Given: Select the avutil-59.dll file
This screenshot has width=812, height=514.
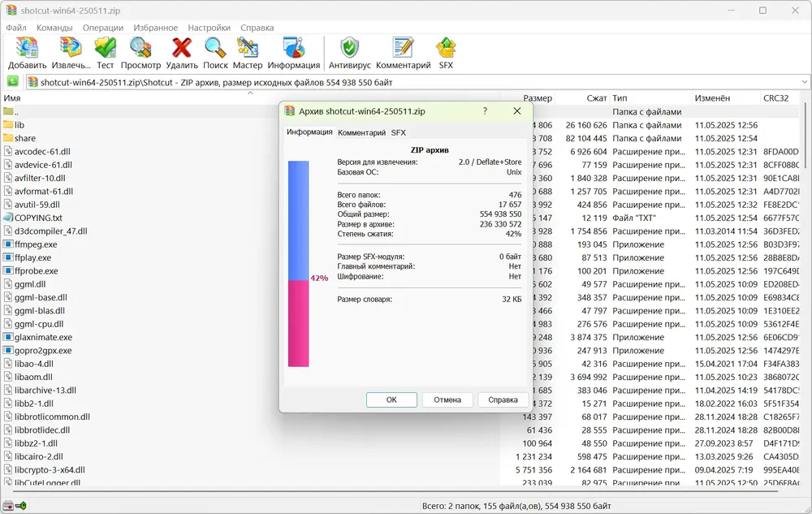Looking at the screenshot, I should (x=37, y=205).
